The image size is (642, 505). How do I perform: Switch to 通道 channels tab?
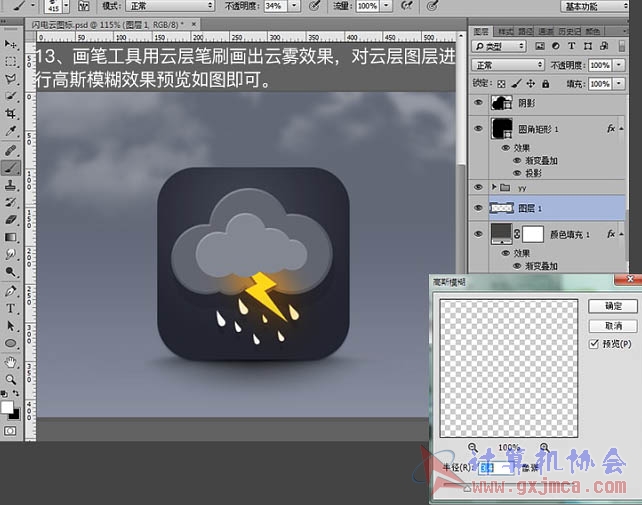pos(545,32)
